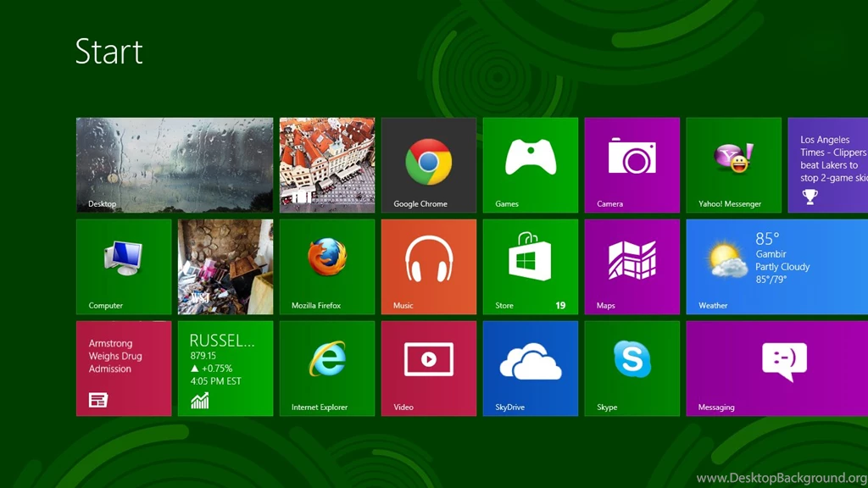Open the Messaging tile
This screenshot has width=868, height=488.
777,369
